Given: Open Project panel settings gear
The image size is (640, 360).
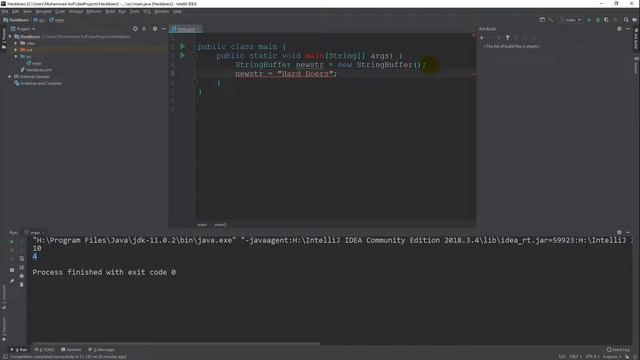Looking at the screenshot, I should pos(155,29).
